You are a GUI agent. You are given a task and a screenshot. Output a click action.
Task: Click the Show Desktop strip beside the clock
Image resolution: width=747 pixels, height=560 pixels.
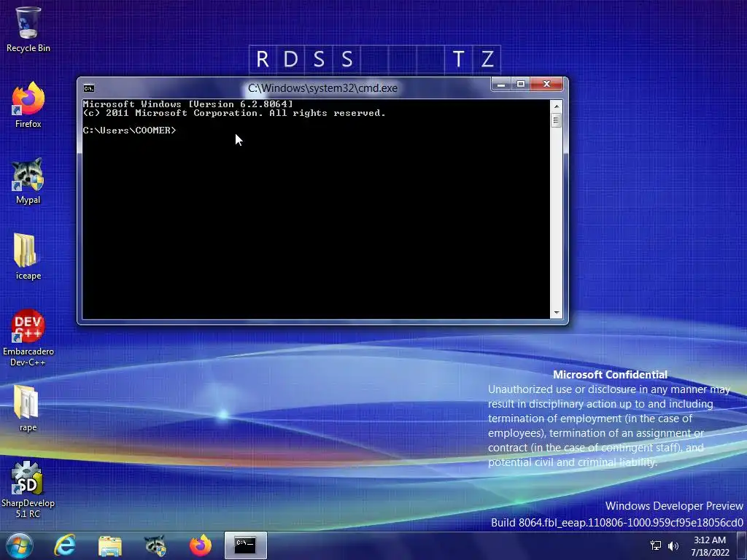[742, 545]
